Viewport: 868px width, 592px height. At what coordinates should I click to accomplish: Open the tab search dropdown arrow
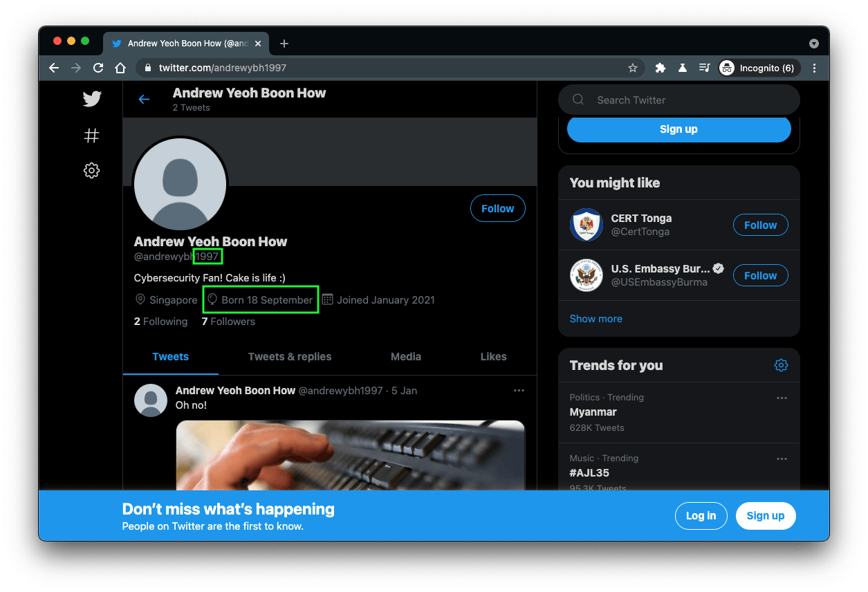click(x=814, y=43)
